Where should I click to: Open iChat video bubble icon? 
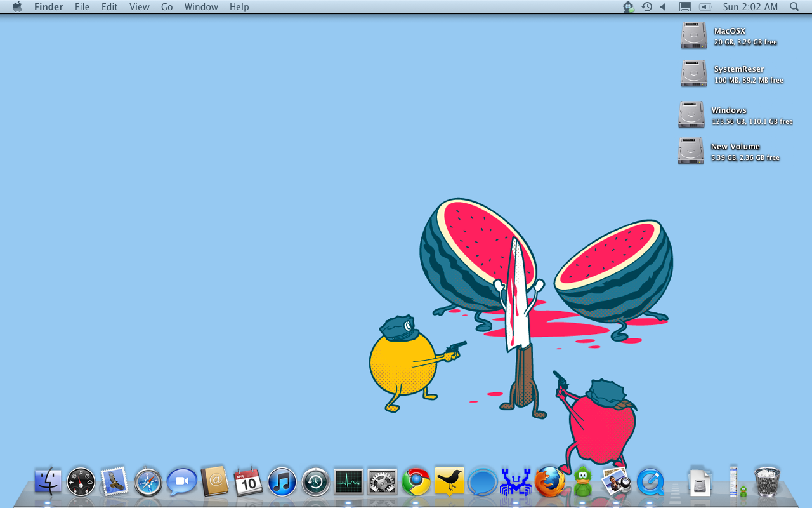pos(182,482)
